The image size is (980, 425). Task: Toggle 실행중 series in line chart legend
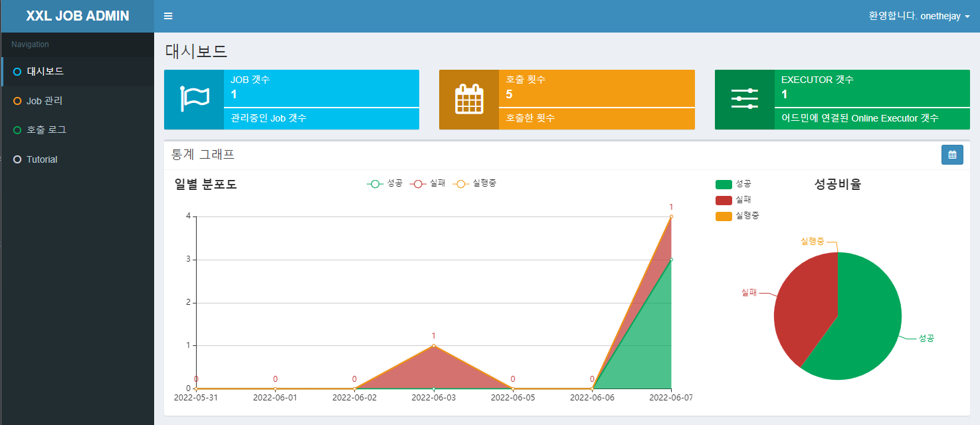474,183
